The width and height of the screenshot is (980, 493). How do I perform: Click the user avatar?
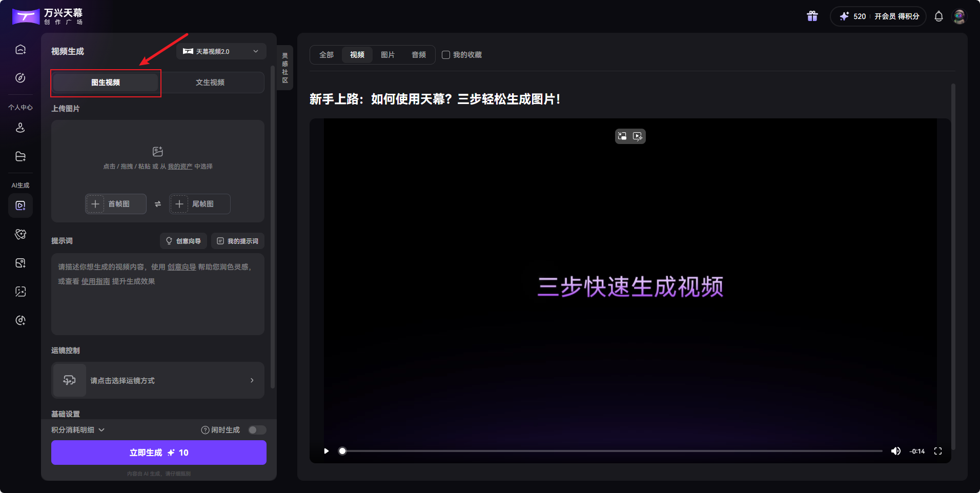pos(959,16)
